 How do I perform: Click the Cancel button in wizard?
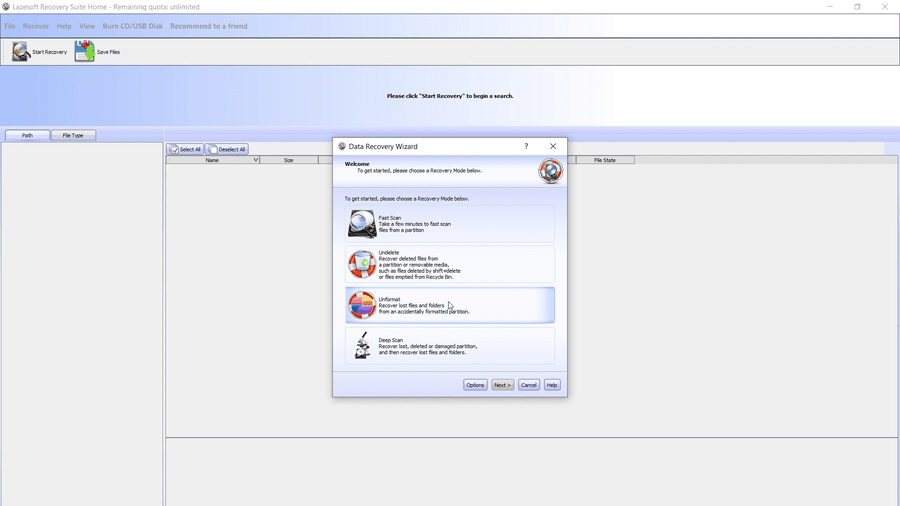529,385
